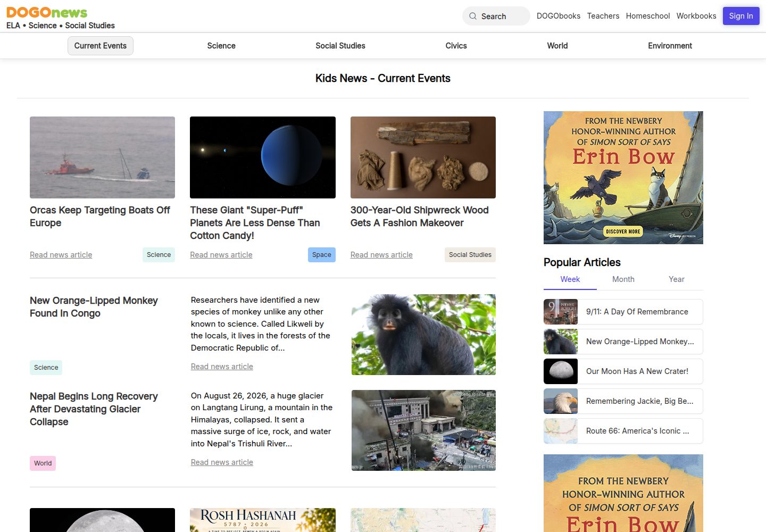
Task: Open popular article Remembering Jackie, Big Bear
Action: click(640, 401)
